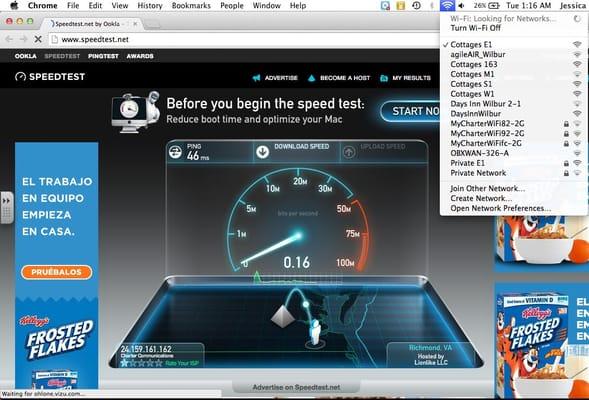Open the Bookmarks menu
This screenshot has height=400, width=589.
191,6
